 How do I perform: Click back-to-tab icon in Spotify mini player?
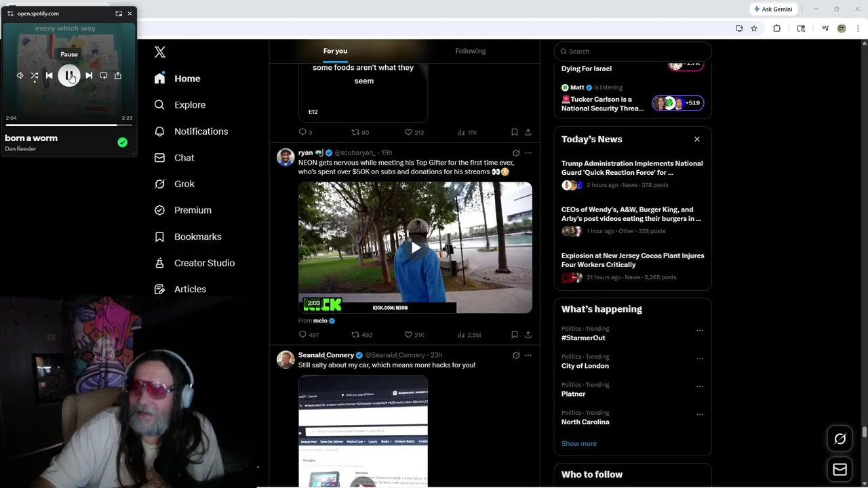[119, 14]
